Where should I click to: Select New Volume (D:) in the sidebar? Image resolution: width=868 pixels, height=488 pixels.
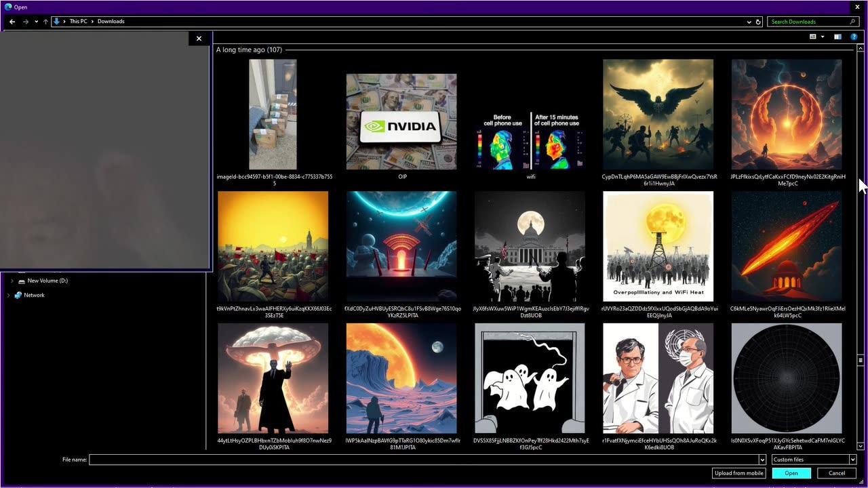(47, 281)
